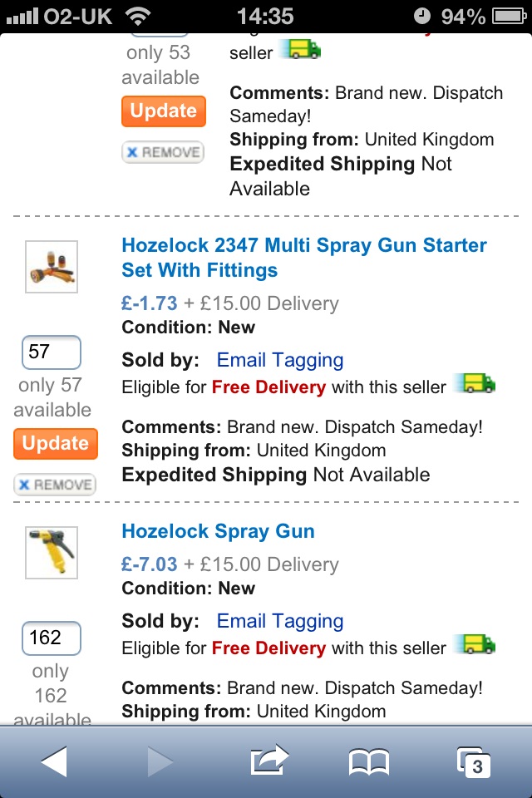This screenshot has height=798, width=532.
Task: Tap the yellow Hozelock Spray Gun thumbnail
Action: (x=52, y=552)
